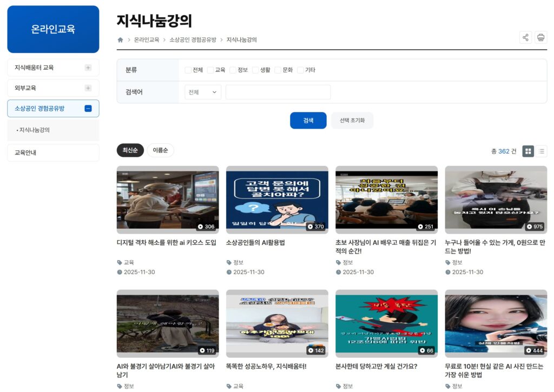This screenshot has width=554, height=392.
Task: Select 지식나눔강의 submenu item
Action: [x=34, y=130]
